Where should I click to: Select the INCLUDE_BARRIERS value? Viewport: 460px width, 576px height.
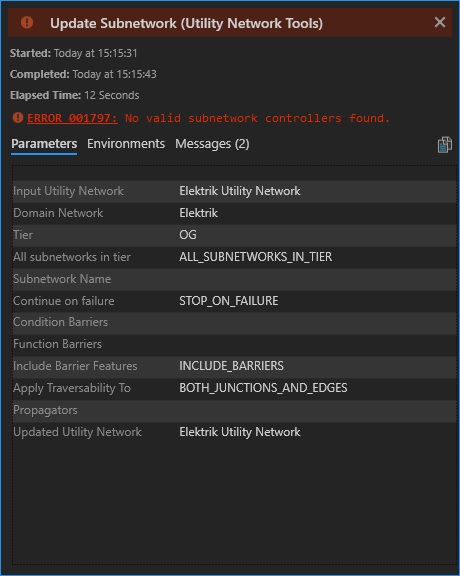tap(231, 366)
